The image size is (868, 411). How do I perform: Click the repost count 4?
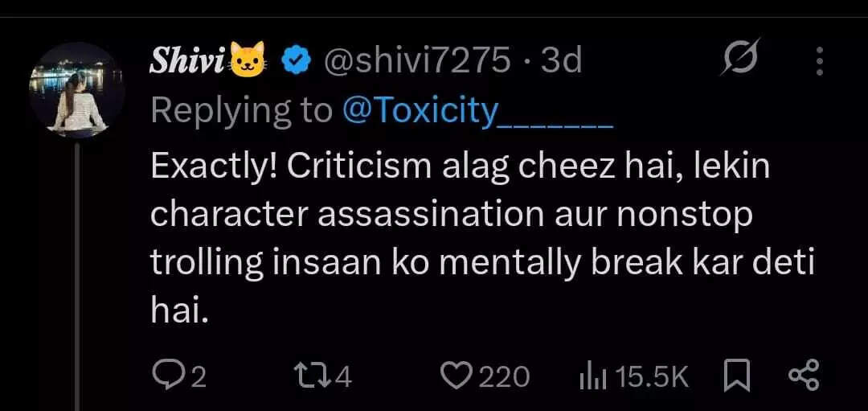(x=344, y=376)
